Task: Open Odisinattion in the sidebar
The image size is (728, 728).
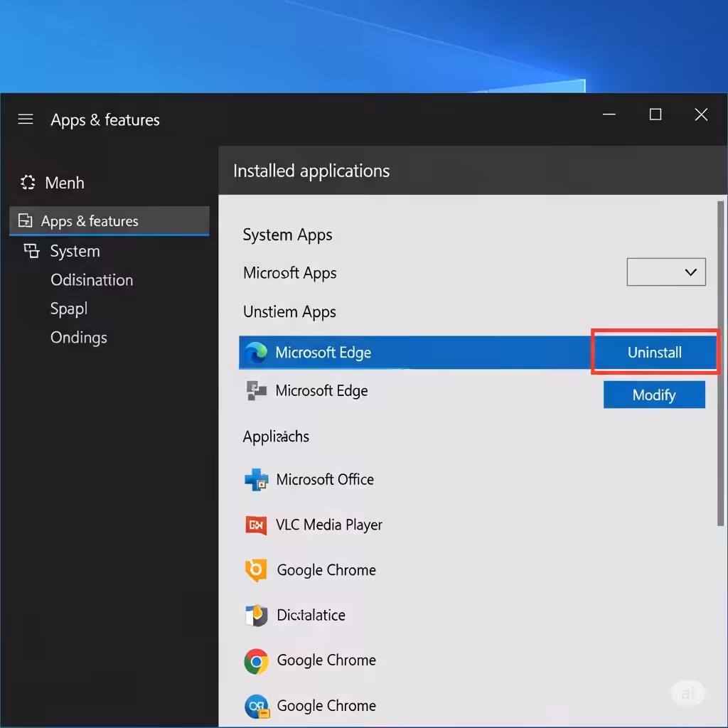Action: (92, 280)
